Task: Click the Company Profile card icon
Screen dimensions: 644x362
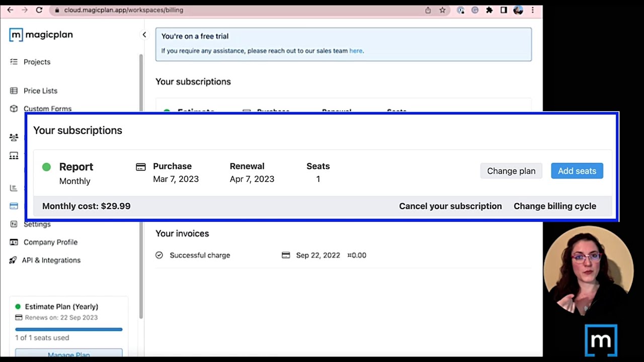Action: click(x=14, y=242)
